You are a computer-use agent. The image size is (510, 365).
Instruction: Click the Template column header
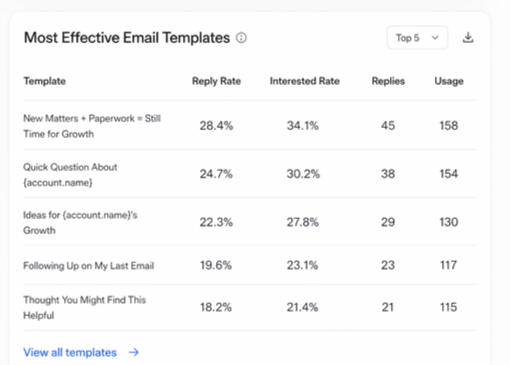point(45,81)
